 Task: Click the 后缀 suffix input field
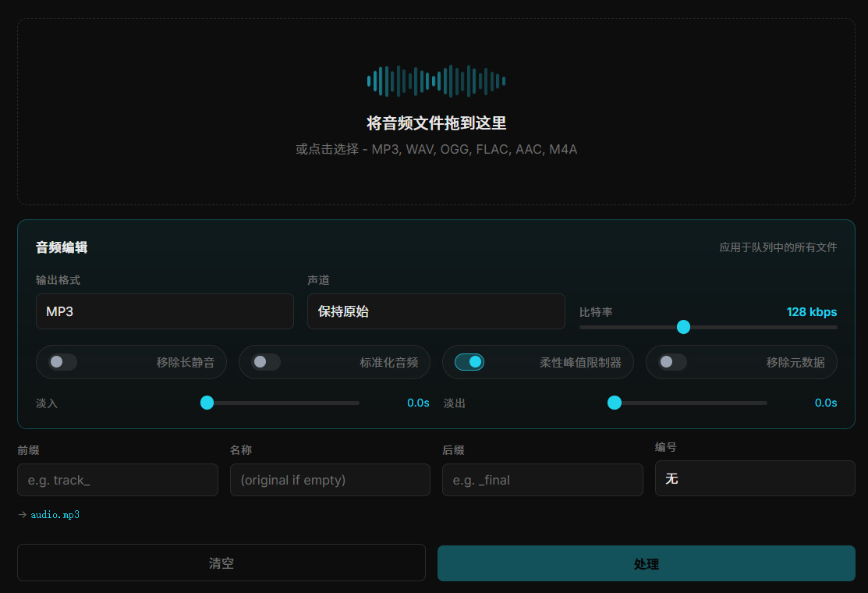(x=543, y=480)
